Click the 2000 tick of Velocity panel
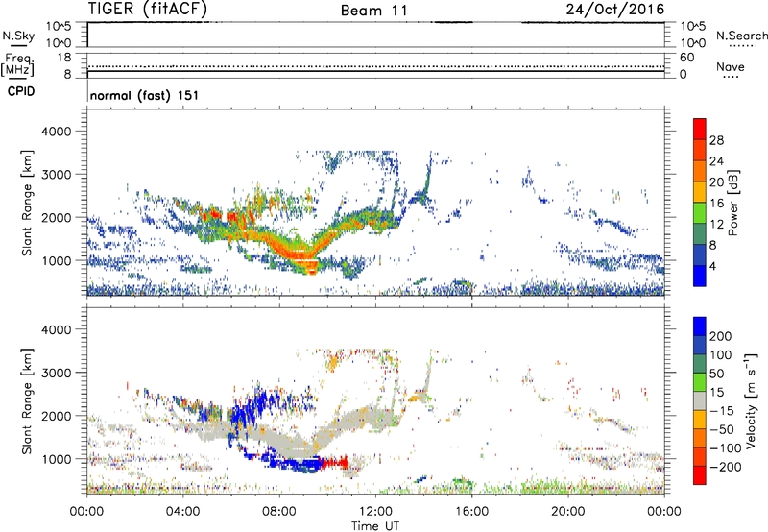 (x=57, y=416)
